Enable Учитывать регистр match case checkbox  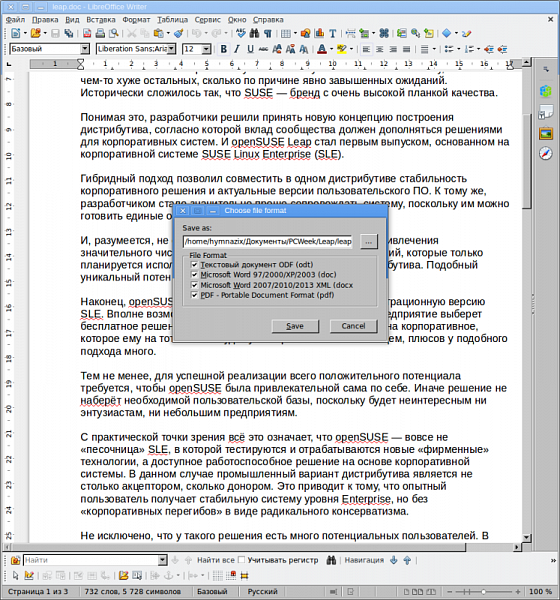242,560
